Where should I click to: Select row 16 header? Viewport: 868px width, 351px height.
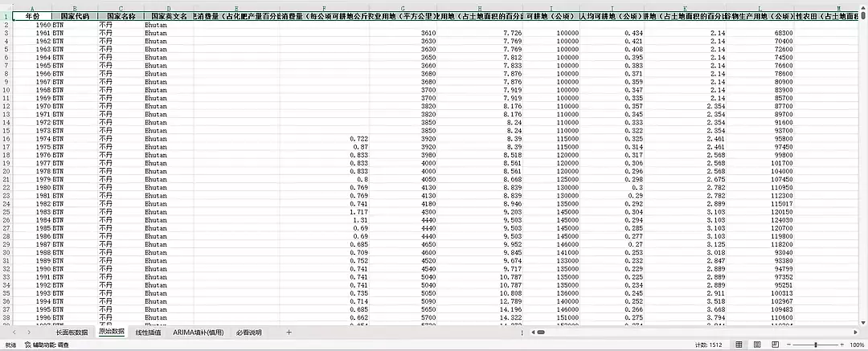pos(6,138)
